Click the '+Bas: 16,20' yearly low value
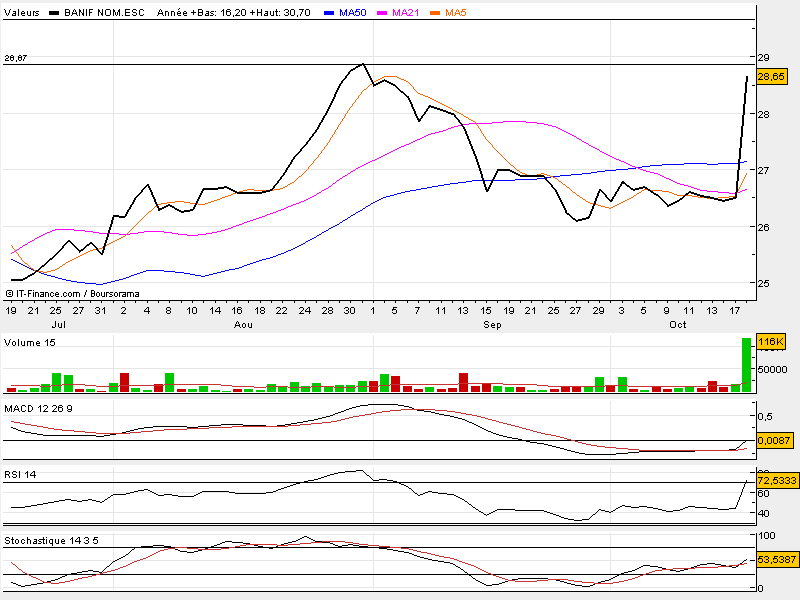The image size is (800, 600). coord(218,13)
